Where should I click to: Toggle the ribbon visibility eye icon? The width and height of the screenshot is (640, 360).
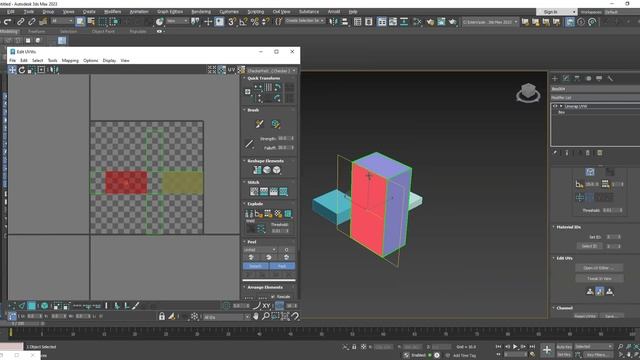tap(159, 31)
